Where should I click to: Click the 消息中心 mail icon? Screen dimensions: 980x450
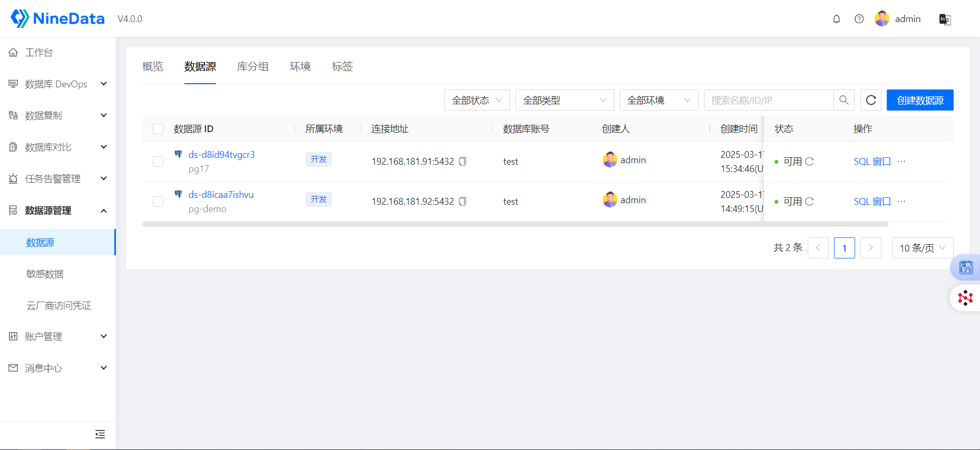[x=13, y=368]
